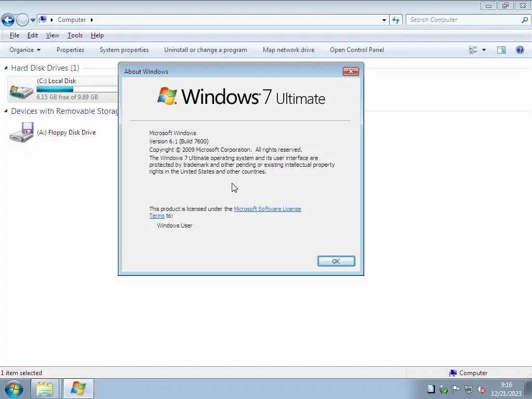Click the '1 item selected' status text

21,373
